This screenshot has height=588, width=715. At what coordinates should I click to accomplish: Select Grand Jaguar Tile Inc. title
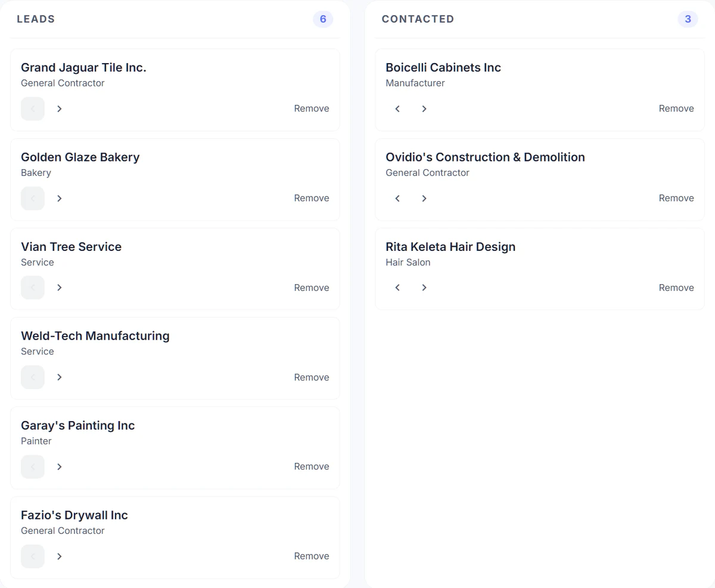coord(83,67)
